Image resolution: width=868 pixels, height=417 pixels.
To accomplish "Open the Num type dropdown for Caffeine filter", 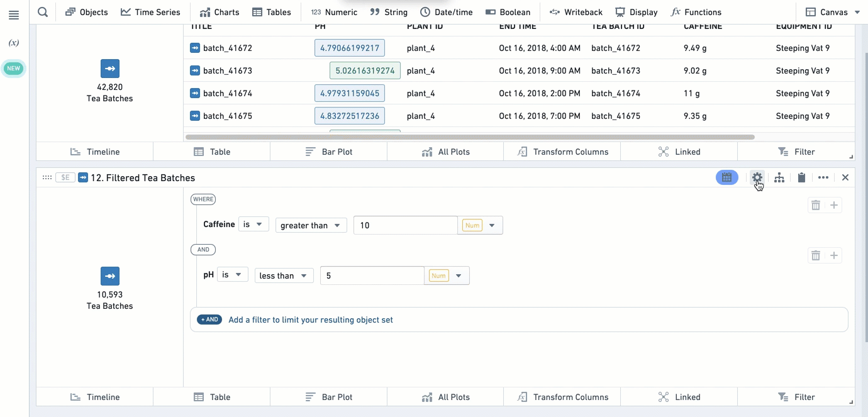I will click(481, 225).
